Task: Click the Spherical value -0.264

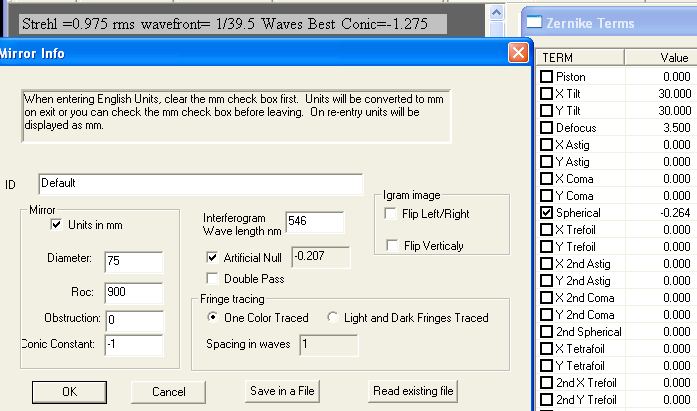Action: pos(675,212)
